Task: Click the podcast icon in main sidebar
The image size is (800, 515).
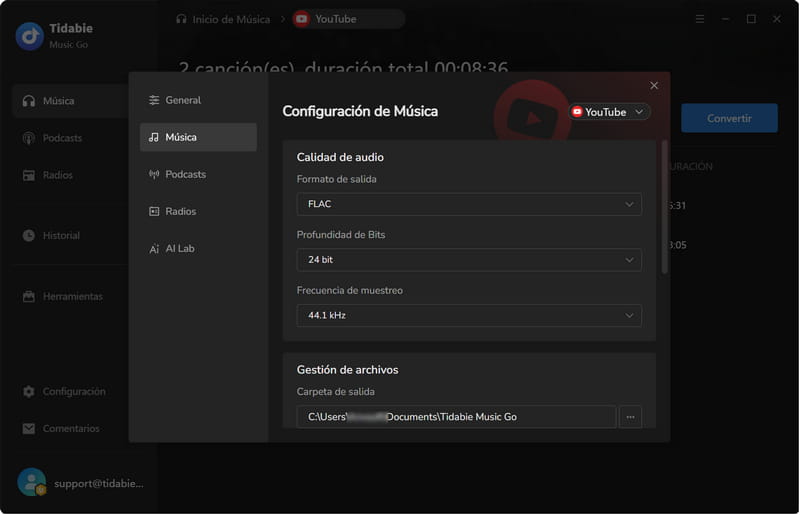Action: point(29,138)
